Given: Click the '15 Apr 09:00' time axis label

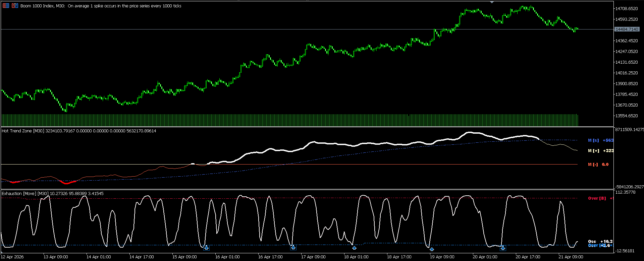Looking at the screenshot, I should pyautogui.click(x=184, y=257).
